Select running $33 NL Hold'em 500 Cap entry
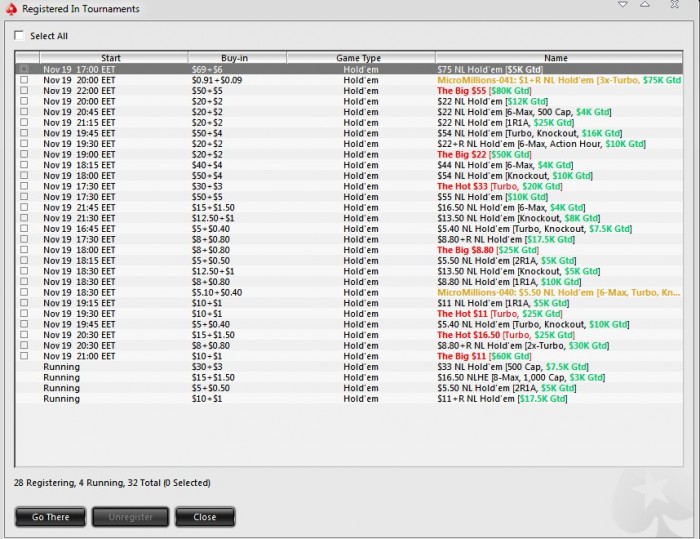This screenshot has height=539, width=700. pyautogui.click(x=513, y=367)
